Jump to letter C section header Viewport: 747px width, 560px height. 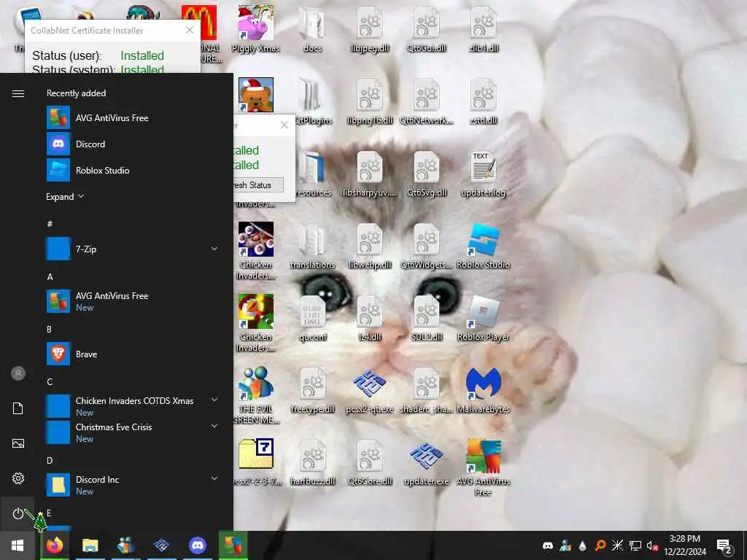[50, 381]
